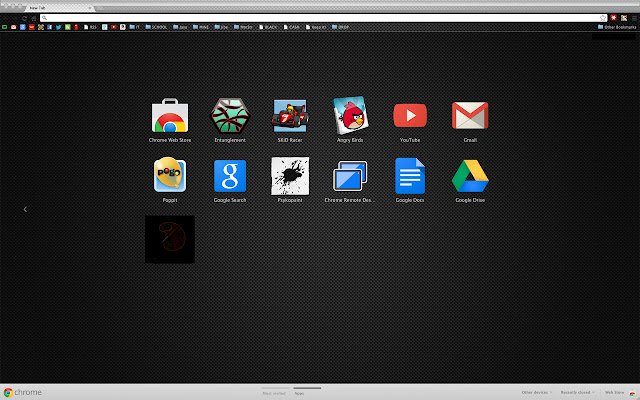The height and width of the screenshot is (400, 640).
Task: Click the address bar
Action: pos(323,18)
